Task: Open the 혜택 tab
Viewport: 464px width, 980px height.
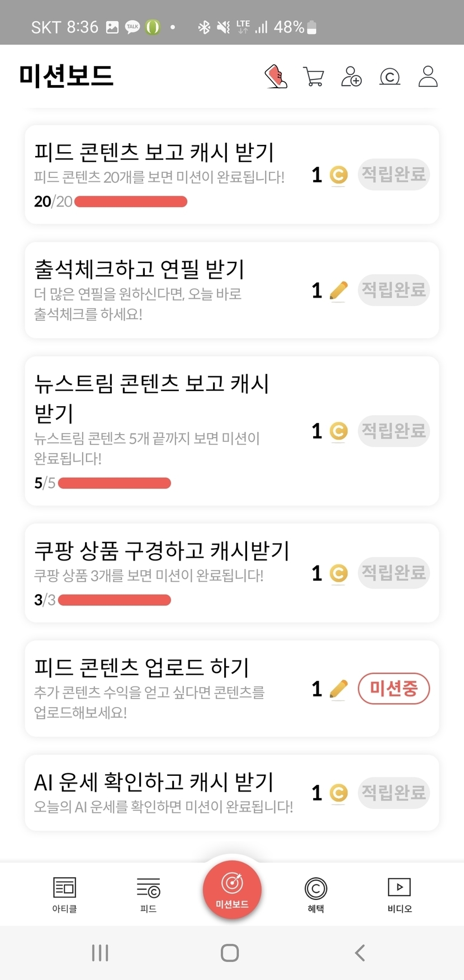Action: tap(316, 894)
